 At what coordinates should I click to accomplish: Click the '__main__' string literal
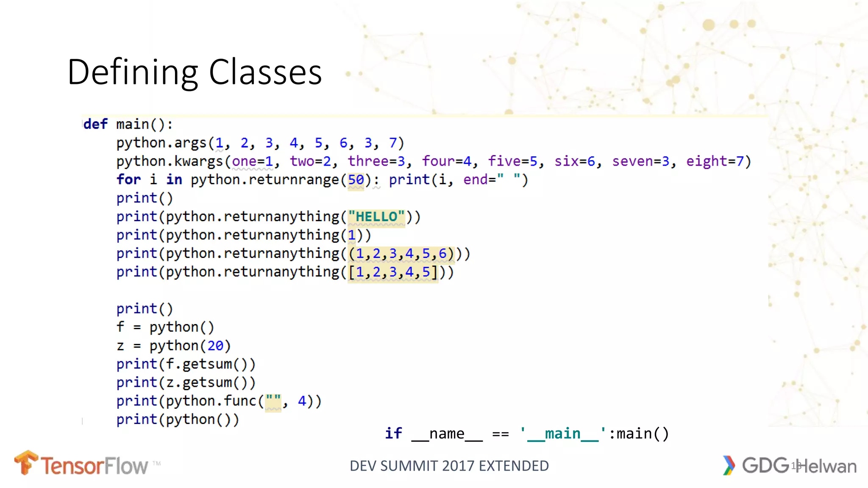click(562, 434)
